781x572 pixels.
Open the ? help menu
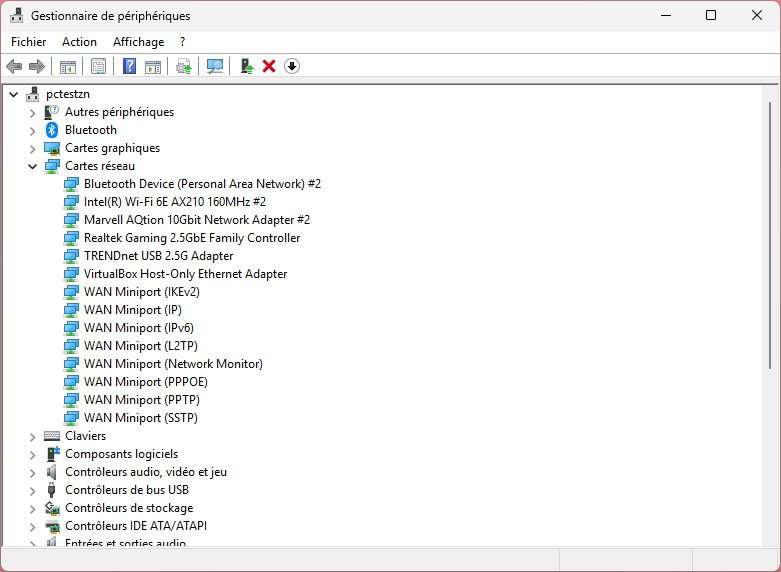182,42
